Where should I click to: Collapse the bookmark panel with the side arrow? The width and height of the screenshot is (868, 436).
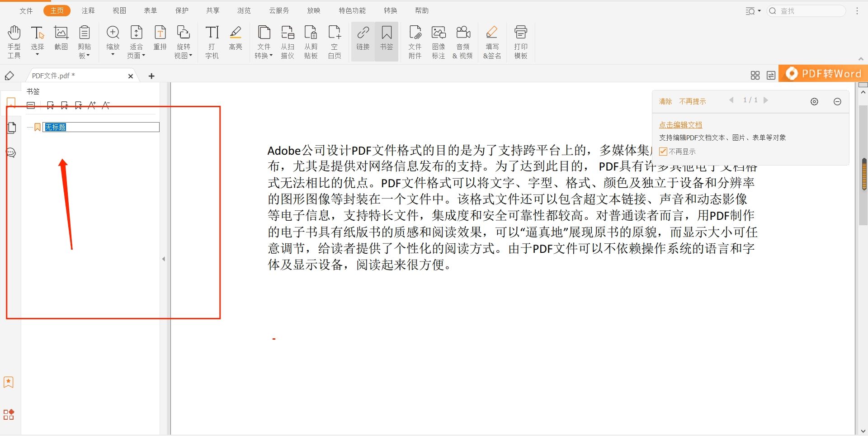click(x=164, y=258)
